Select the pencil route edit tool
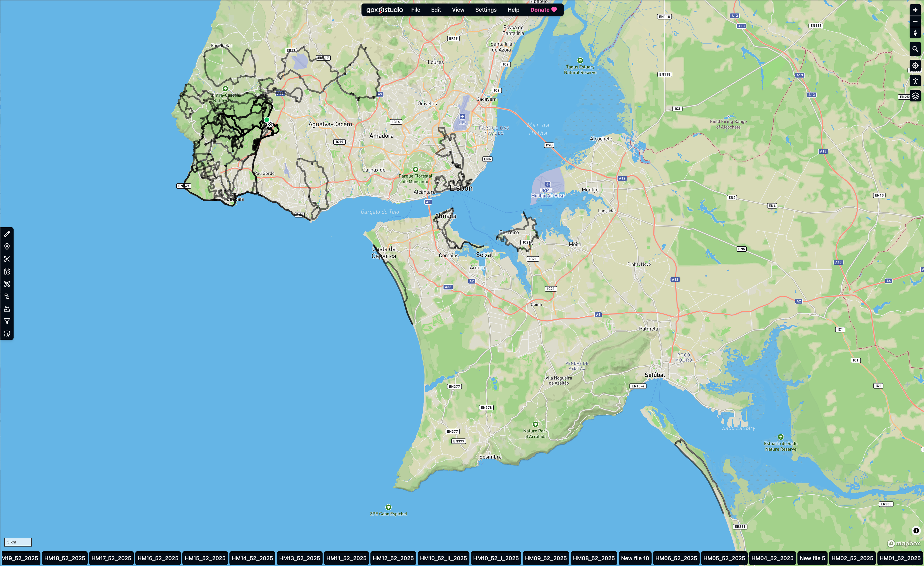Image resolution: width=924 pixels, height=566 pixels. pyautogui.click(x=7, y=234)
